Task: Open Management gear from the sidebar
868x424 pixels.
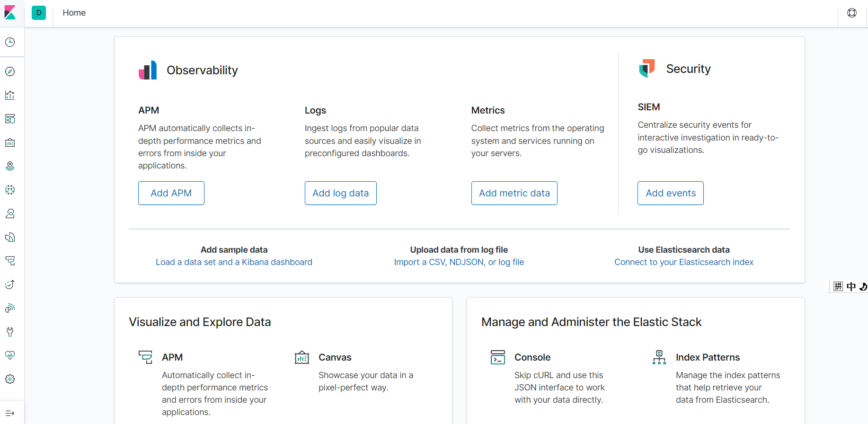Action: pos(10,379)
